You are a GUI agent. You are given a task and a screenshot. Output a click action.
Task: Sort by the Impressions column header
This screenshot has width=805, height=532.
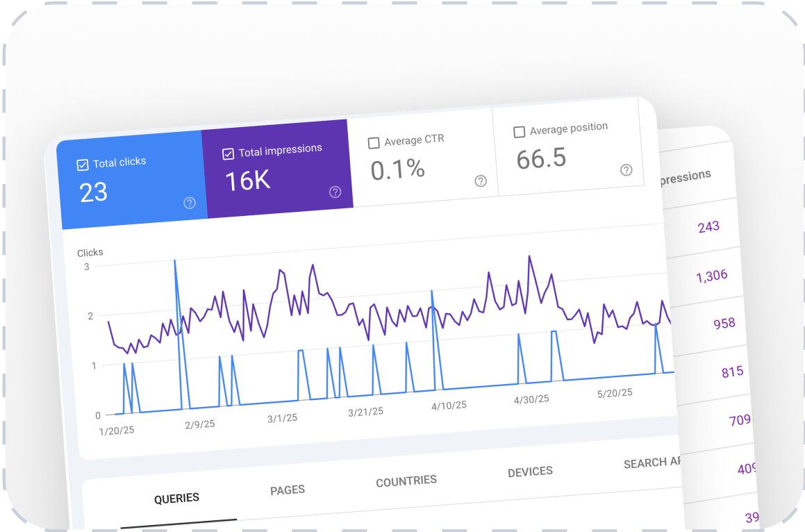coord(684,176)
